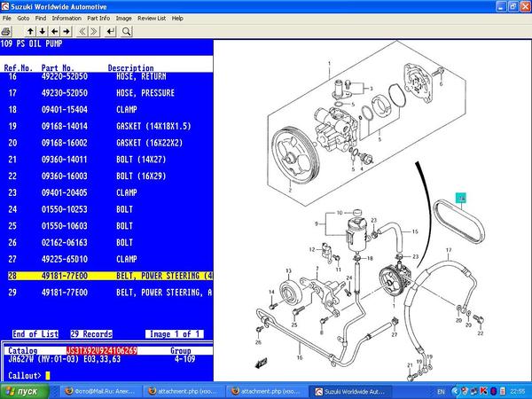532x399 pixels.
Task: Click the double left chevron button
Action: click(x=82, y=32)
